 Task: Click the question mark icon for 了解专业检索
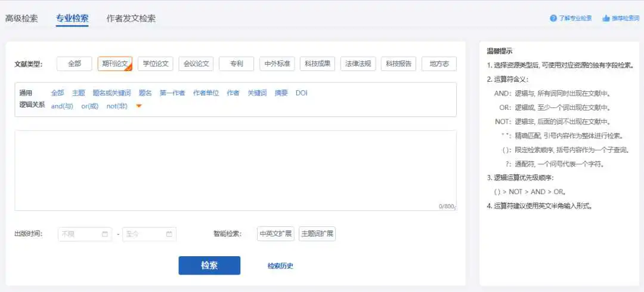(x=553, y=19)
